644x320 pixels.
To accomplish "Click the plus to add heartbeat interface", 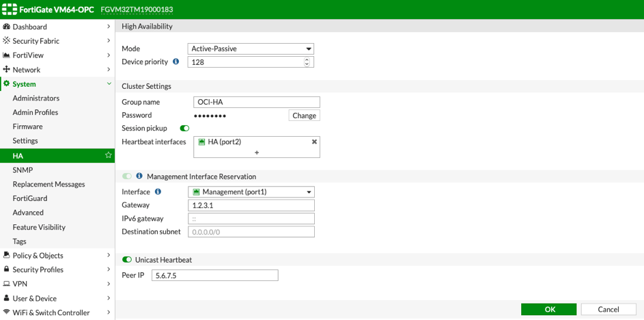I will click(x=257, y=152).
